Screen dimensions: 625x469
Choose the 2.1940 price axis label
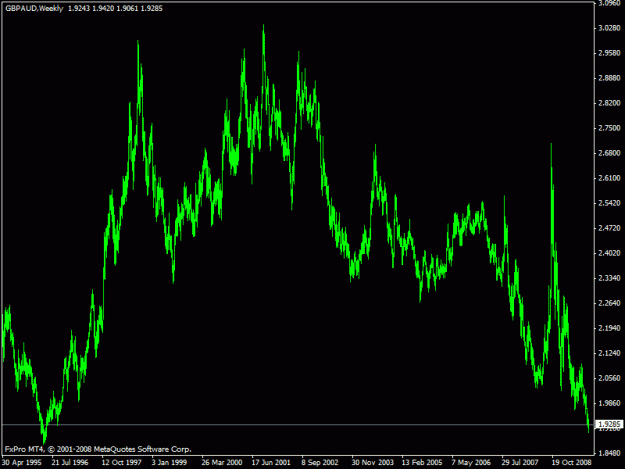pyautogui.click(x=609, y=328)
